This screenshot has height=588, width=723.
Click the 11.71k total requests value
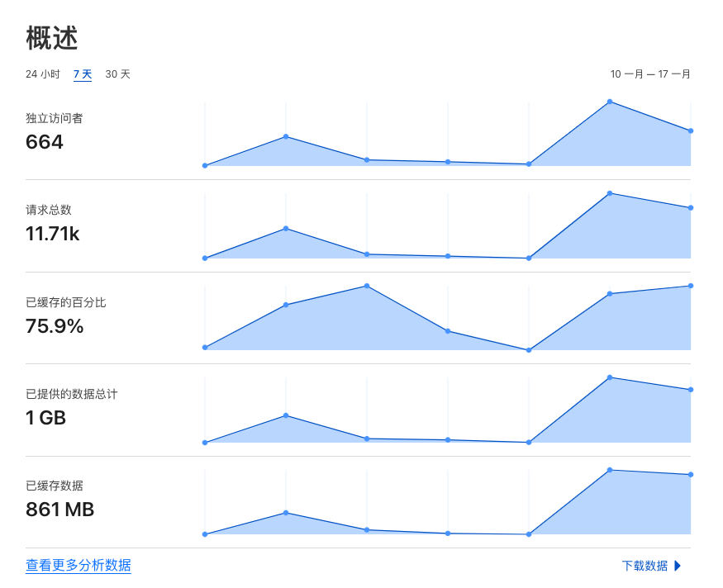[x=53, y=234]
